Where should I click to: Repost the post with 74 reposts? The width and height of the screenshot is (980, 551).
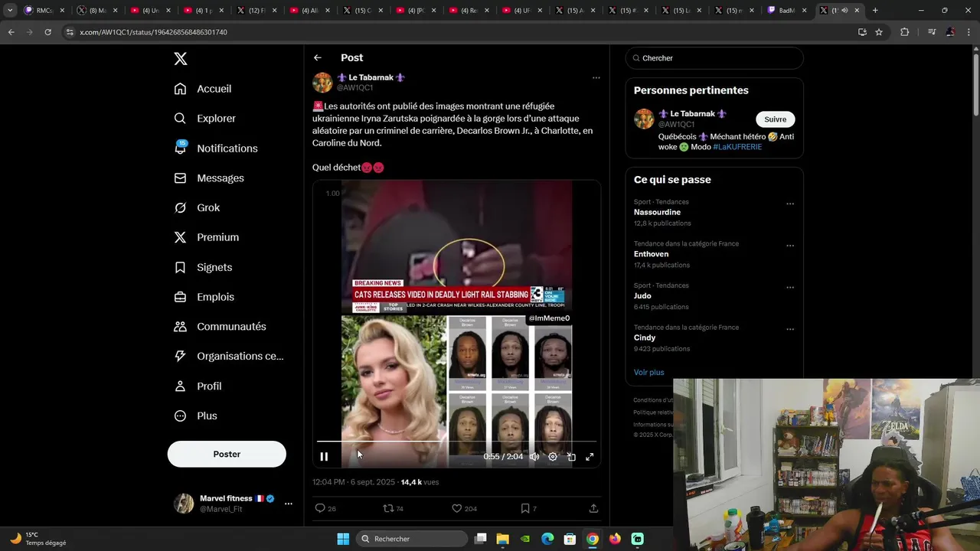[393, 508]
